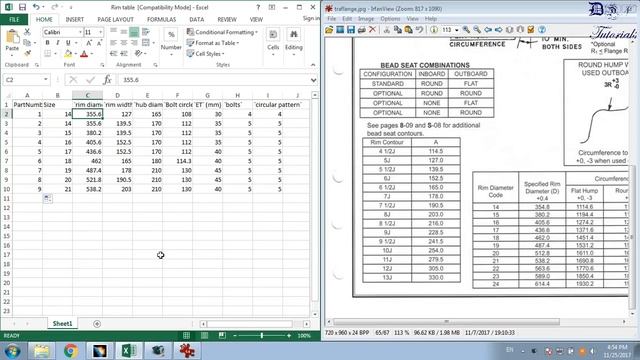Expand the formula bar with chevron

pos(313,80)
